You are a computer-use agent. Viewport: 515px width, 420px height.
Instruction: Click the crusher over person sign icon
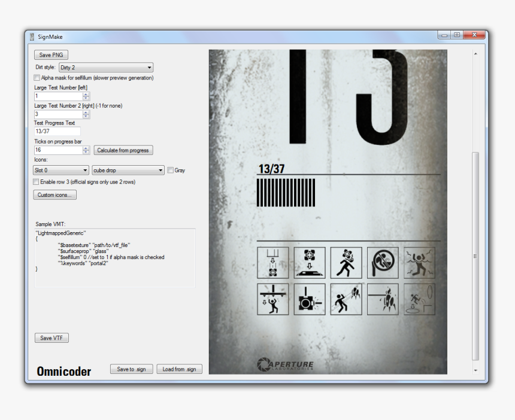point(272,299)
